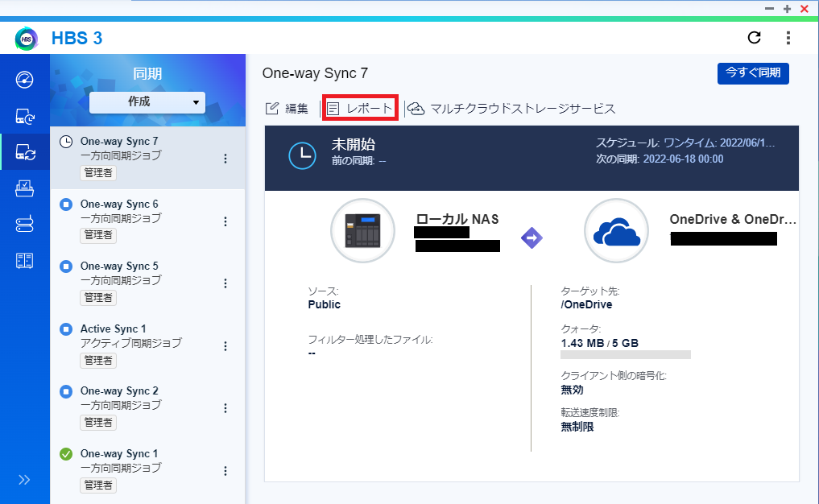Viewport: 819px width, 504px height.
Task: Maximize the window using the plus button
Action: click(x=787, y=9)
